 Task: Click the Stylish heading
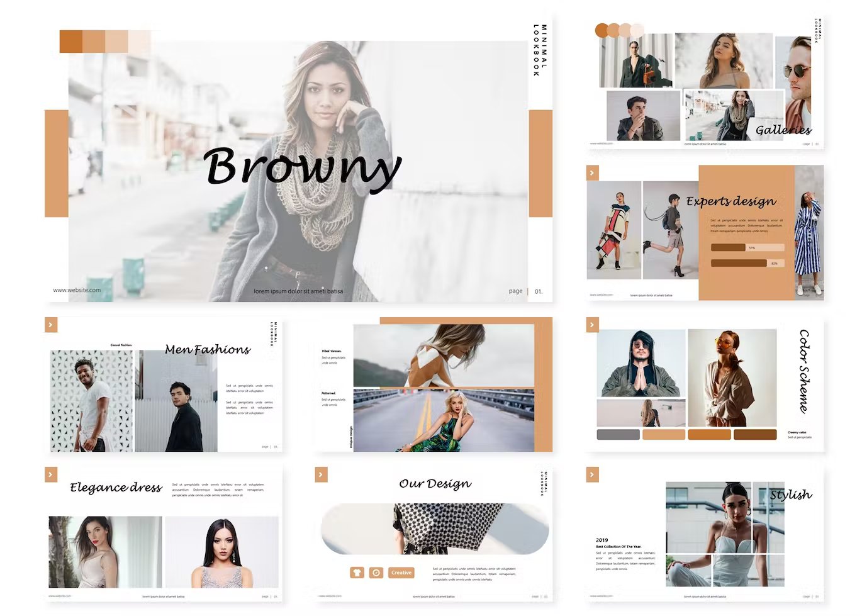click(x=791, y=495)
